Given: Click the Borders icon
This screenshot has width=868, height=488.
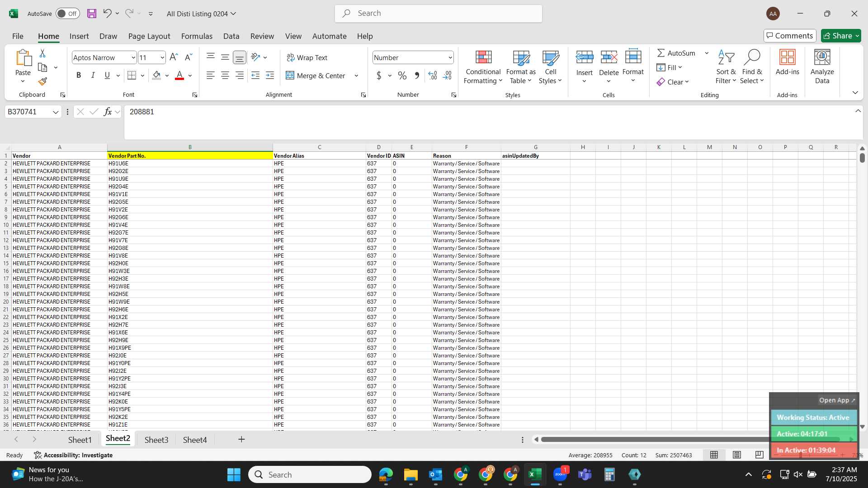Looking at the screenshot, I should point(132,75).
